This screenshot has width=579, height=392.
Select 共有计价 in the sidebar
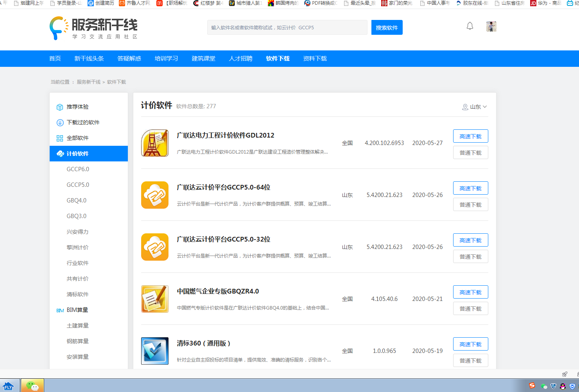[78, 279]
